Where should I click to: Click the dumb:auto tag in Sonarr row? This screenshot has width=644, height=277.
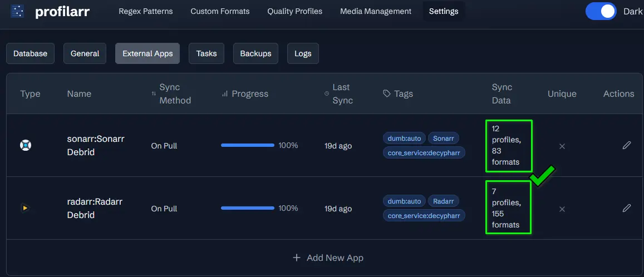coord(405,138)
